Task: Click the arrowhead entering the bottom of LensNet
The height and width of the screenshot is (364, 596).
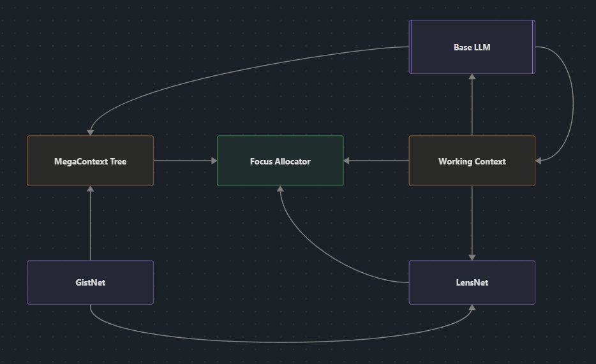Action: [472, 309]
